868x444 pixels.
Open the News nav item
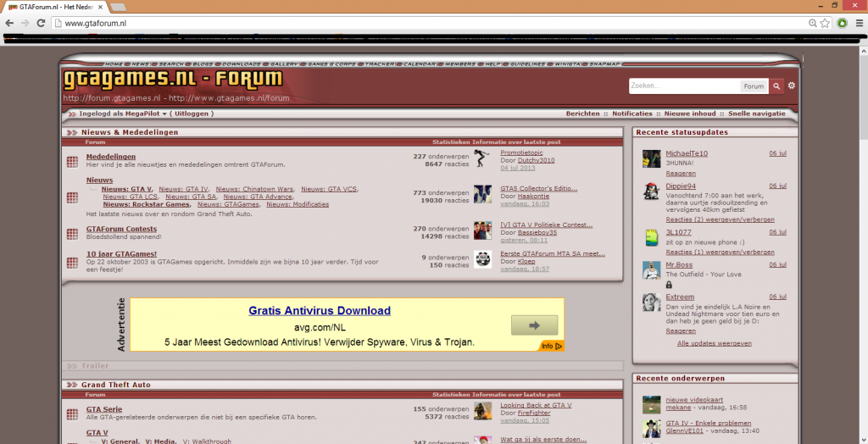[x=140, y=64]
